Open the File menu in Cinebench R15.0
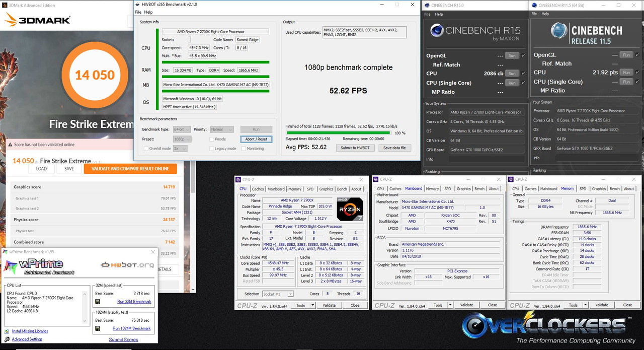 428,14
